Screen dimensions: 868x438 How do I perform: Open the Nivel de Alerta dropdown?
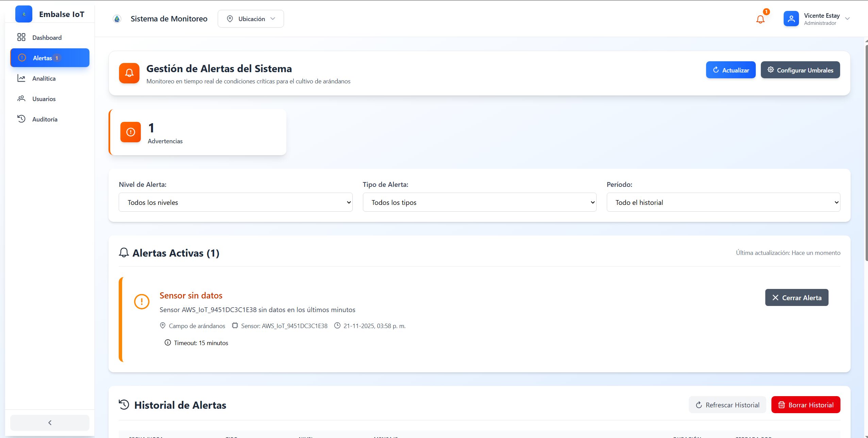pyautogui.click(x=235, y=202)
